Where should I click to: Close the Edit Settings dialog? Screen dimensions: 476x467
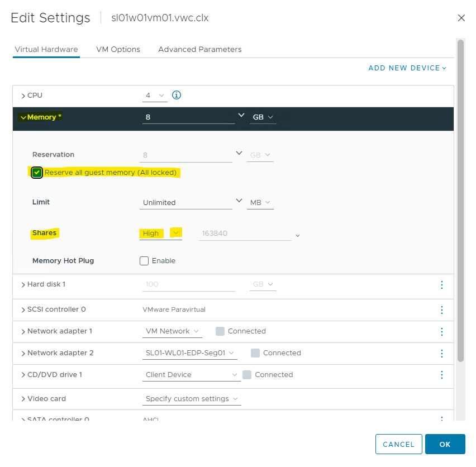(x=461, y=18)
